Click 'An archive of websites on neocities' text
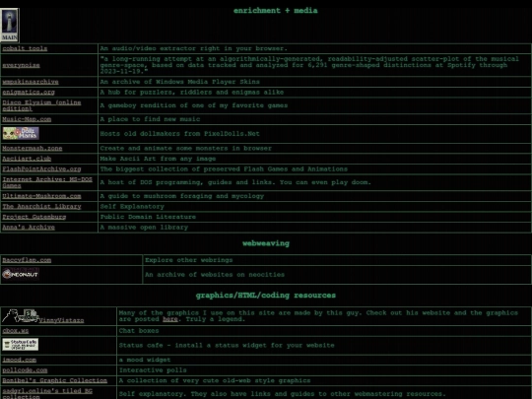The image size is (532, 399). (215, 275)
